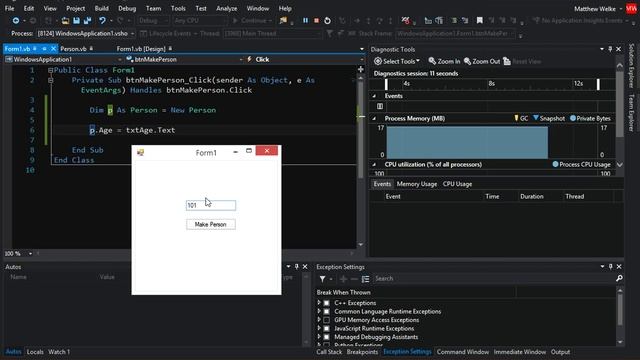Open the Tools menu
This screenshot has height=360, width=640.
[178, 9]
